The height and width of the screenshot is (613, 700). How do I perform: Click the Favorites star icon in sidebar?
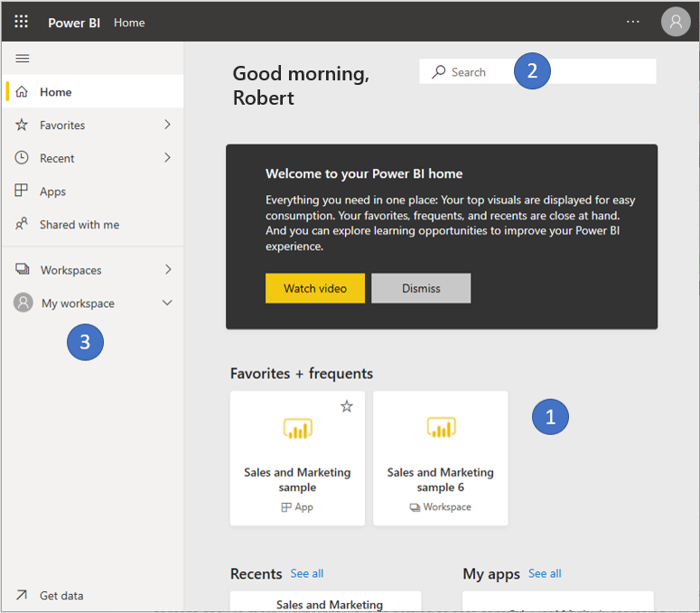pos(22,125)
